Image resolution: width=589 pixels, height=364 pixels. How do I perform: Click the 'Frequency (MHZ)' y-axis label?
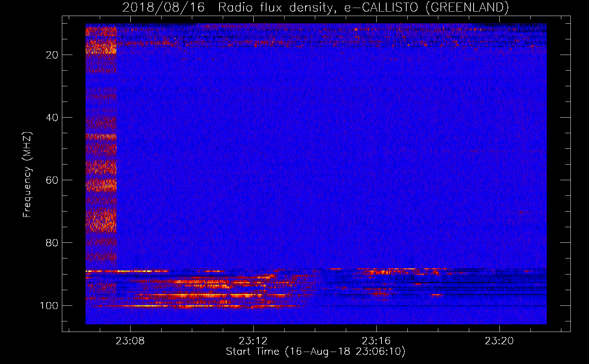(28, 174)
